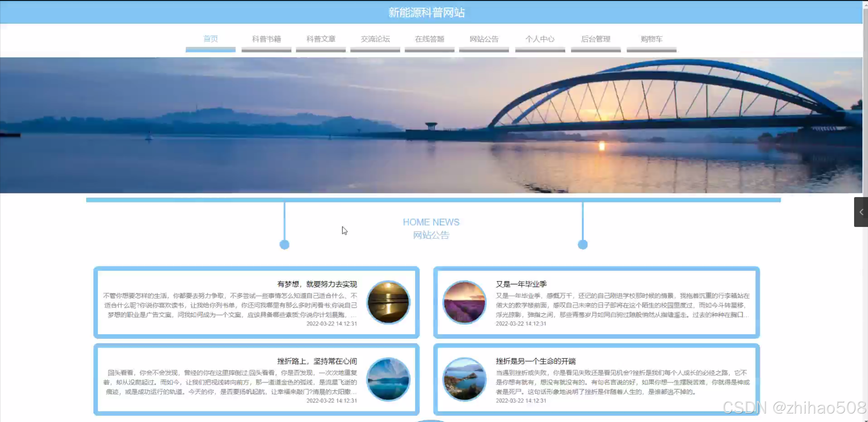Open article 挫折路上，坚持常在心间
Image resolution: width=868 pixels, height=422 pixels.
pyautogui.click(x=317, y=361)
